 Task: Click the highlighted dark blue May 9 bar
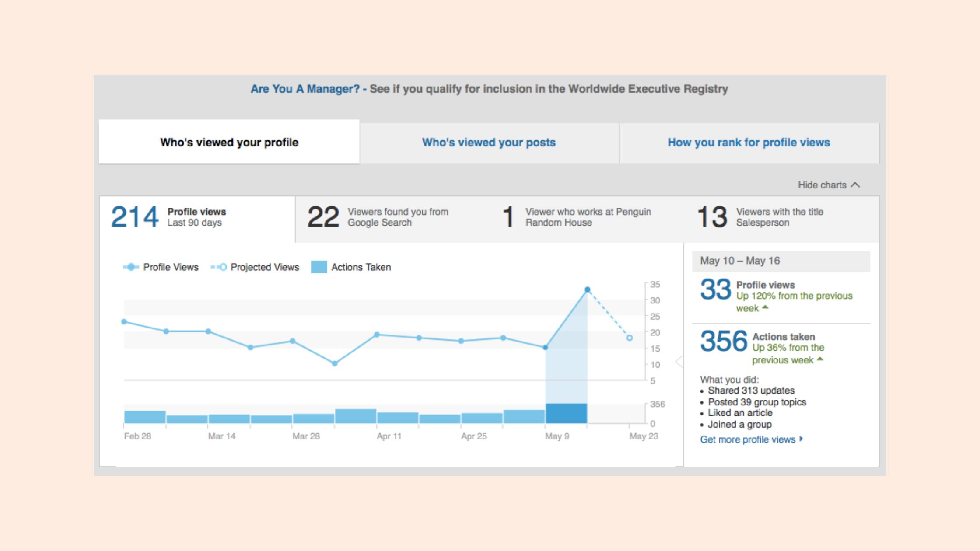566,413
